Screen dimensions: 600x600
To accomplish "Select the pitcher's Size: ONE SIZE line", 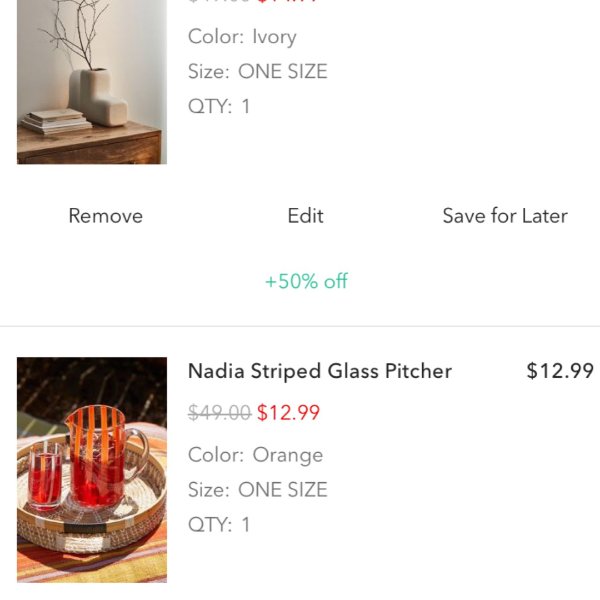I will 258,489.
